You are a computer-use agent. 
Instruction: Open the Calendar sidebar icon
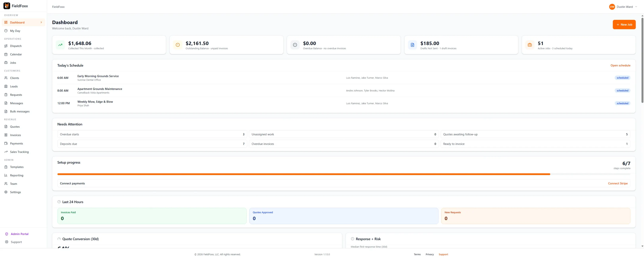(x=6, y=54)
